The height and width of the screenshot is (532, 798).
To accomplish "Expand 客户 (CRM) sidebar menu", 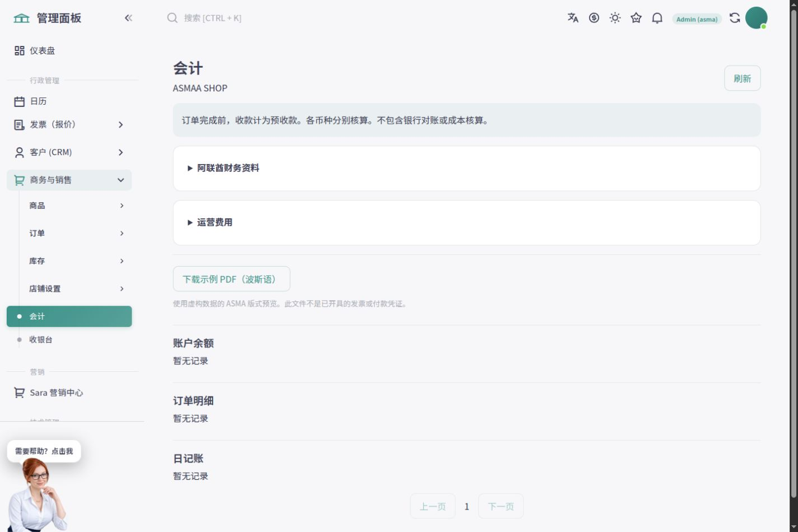I will click(x=69, y=152).
